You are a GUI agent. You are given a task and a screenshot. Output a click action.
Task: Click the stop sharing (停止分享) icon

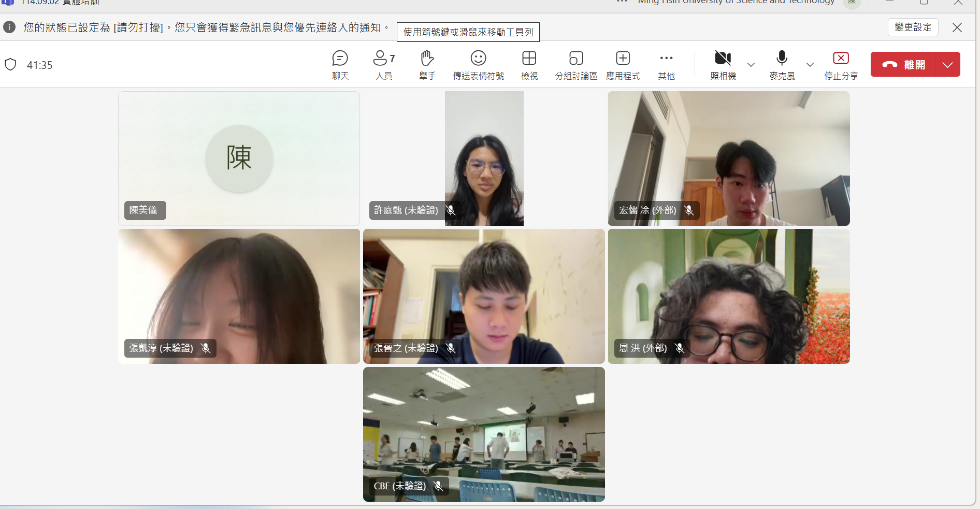[x=841, y=59]
